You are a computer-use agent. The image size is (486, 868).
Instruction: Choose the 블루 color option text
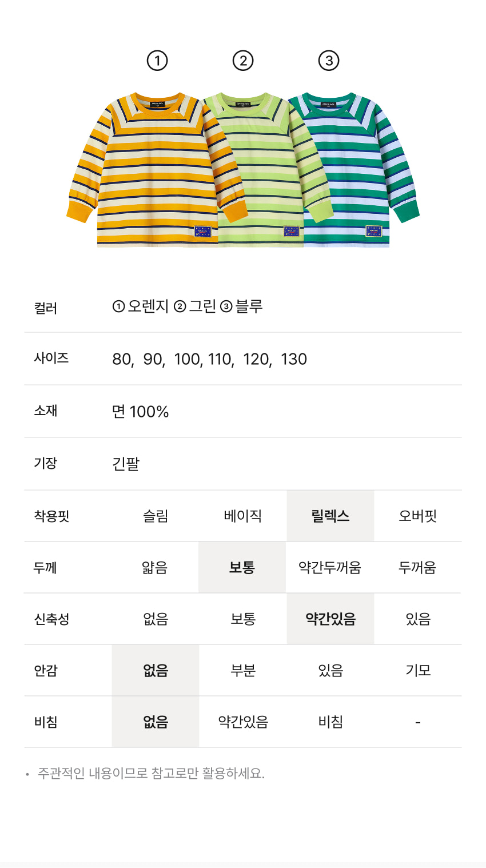coord(249,306)
